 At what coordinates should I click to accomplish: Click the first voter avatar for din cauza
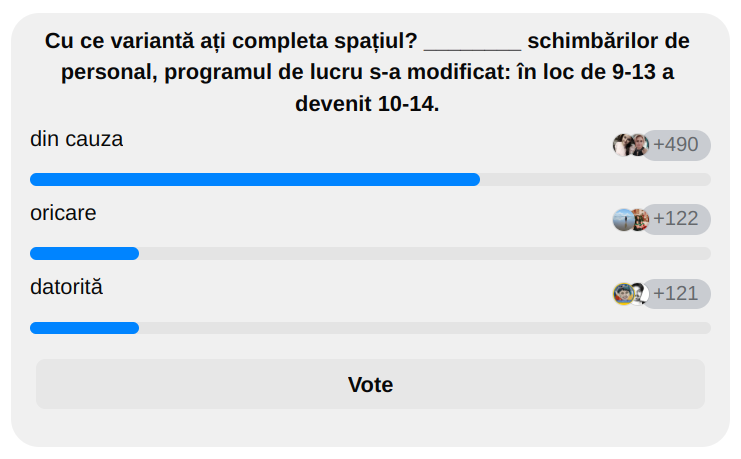tap(622, 145)
